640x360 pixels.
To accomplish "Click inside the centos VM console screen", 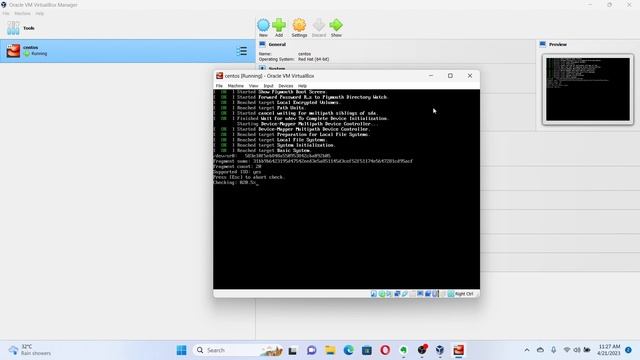I will click(346, 189).
